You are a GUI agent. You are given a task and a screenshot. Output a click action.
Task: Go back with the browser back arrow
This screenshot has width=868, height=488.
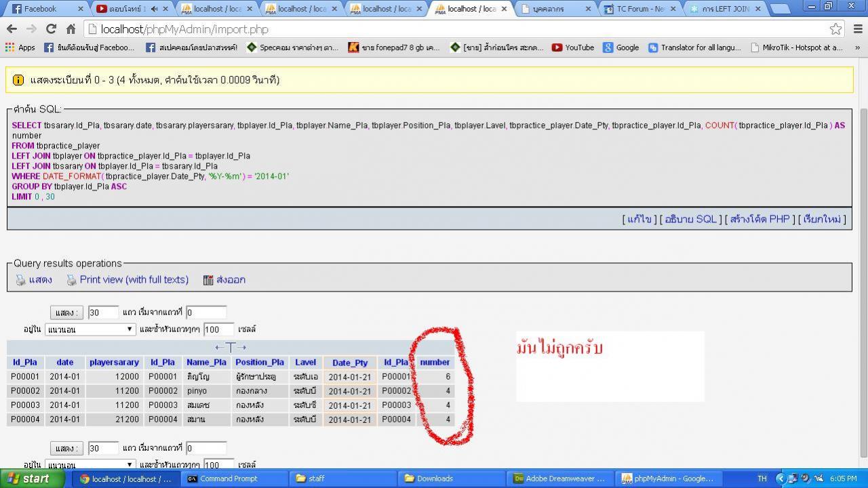pyautogui.click(x=12, y=29)
